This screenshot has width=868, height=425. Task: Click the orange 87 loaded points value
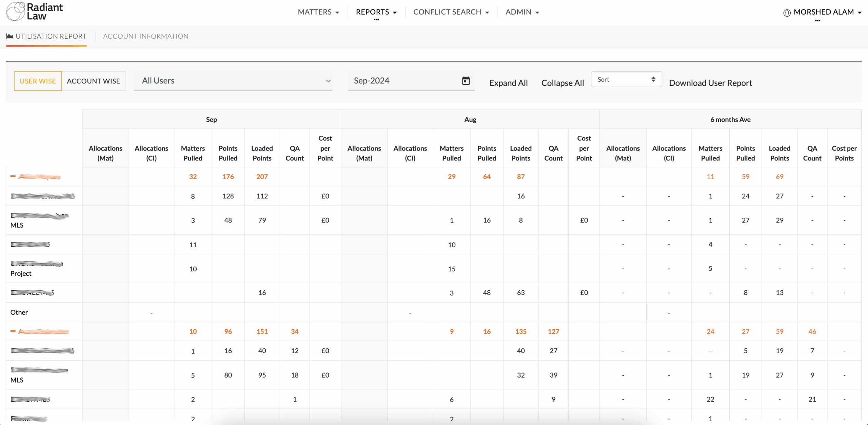521,176
